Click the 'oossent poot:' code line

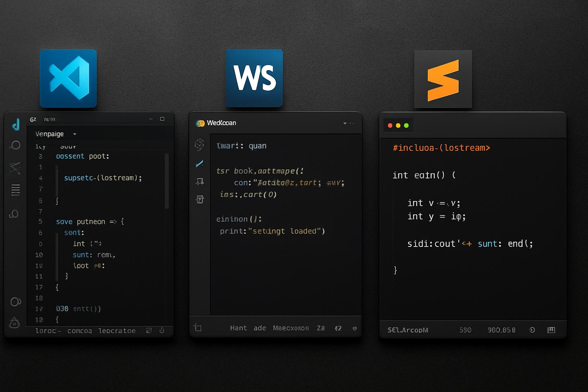click(83, 156)
